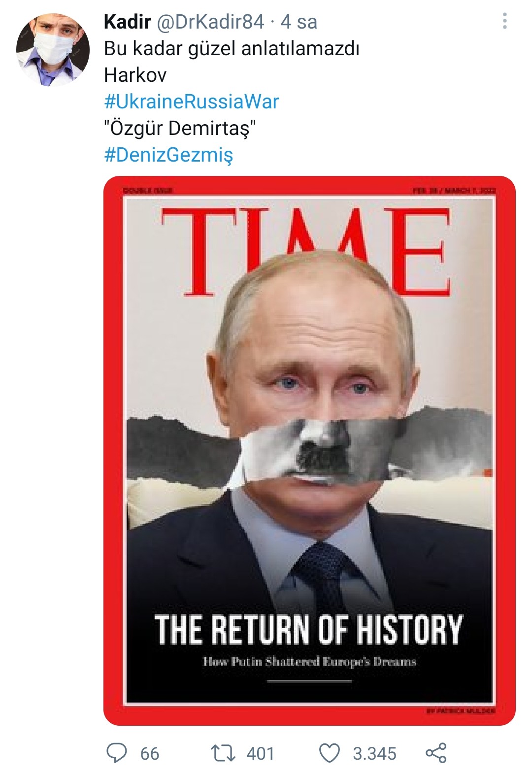Image resolution: width=532 pixels, height=773 pixels.
Task: Click the word "Harkov" in the tweet
Action: coord(135,75)
